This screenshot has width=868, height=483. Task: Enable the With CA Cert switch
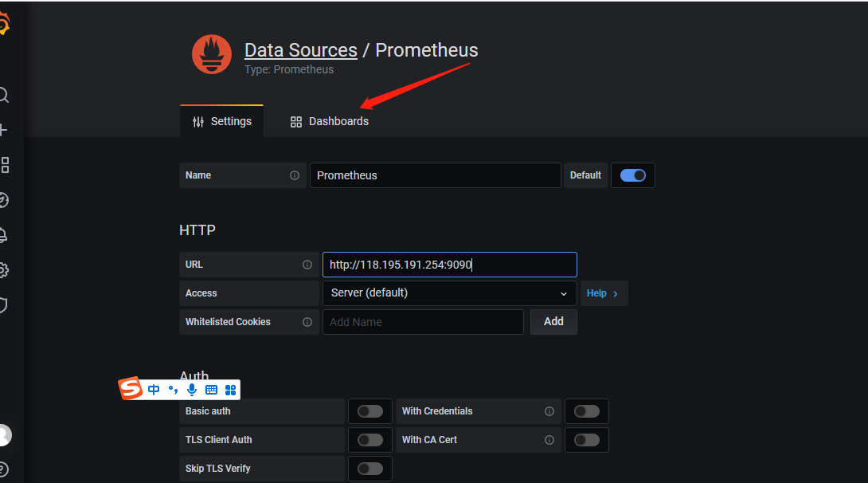click(587, 440)
